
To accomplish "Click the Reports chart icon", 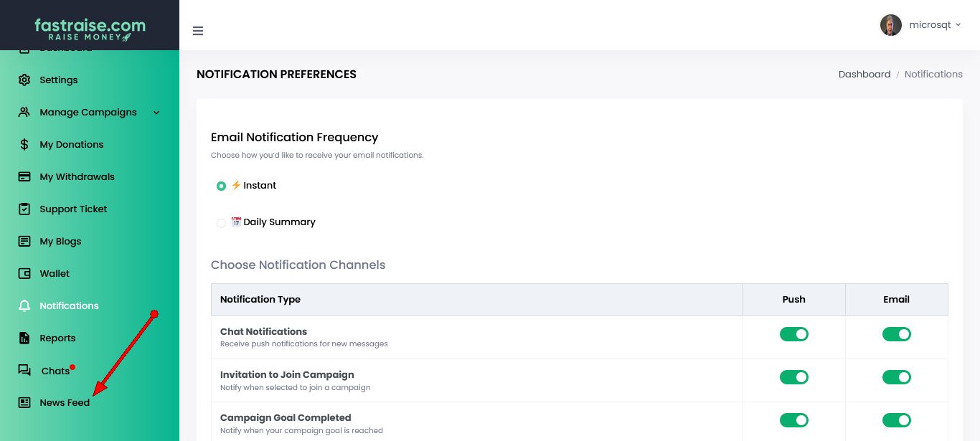I will (x=24, y=338).
